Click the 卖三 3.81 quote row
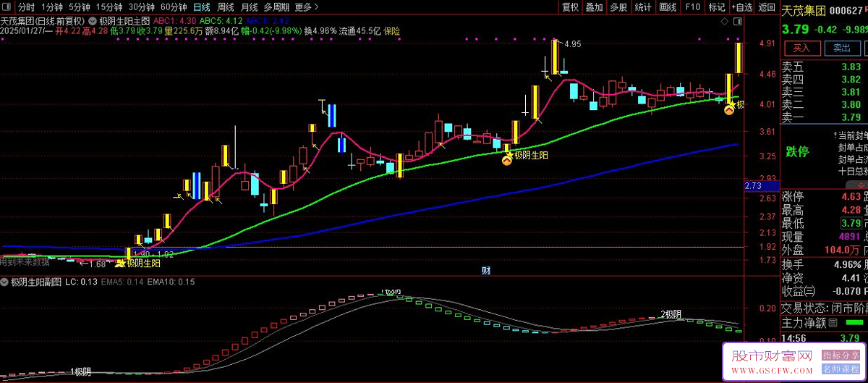Screen dimensions: 868x383 (823, 92)
